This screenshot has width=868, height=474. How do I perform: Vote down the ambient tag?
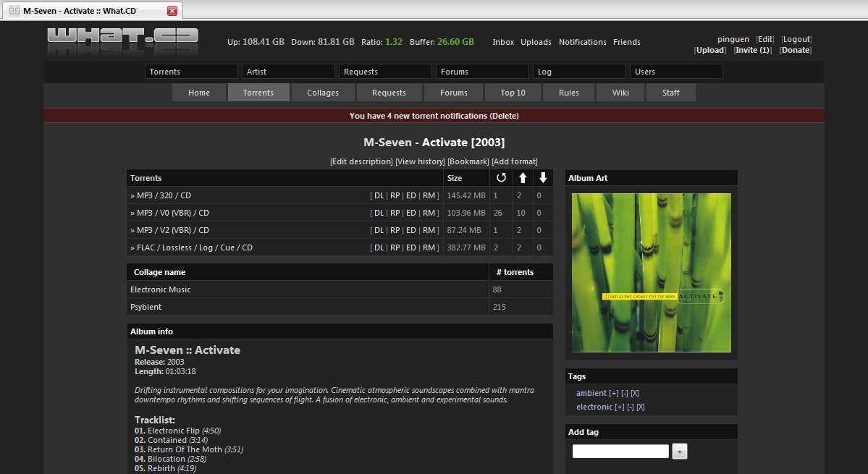point(625,393)
